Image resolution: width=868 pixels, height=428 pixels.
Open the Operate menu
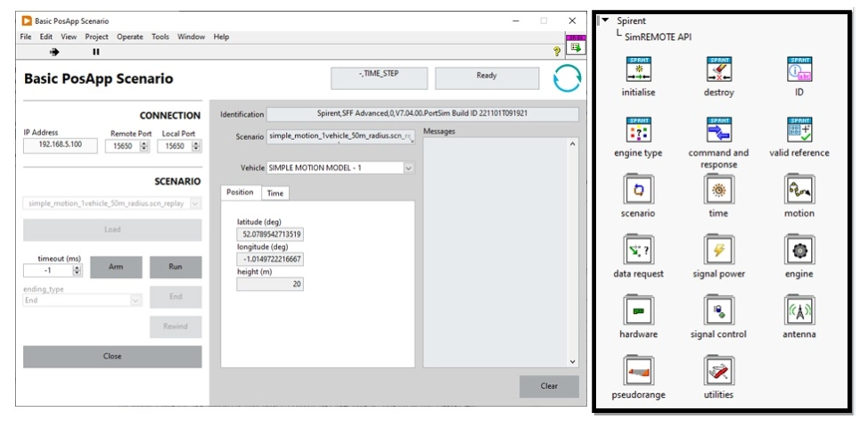coord(130,37)
